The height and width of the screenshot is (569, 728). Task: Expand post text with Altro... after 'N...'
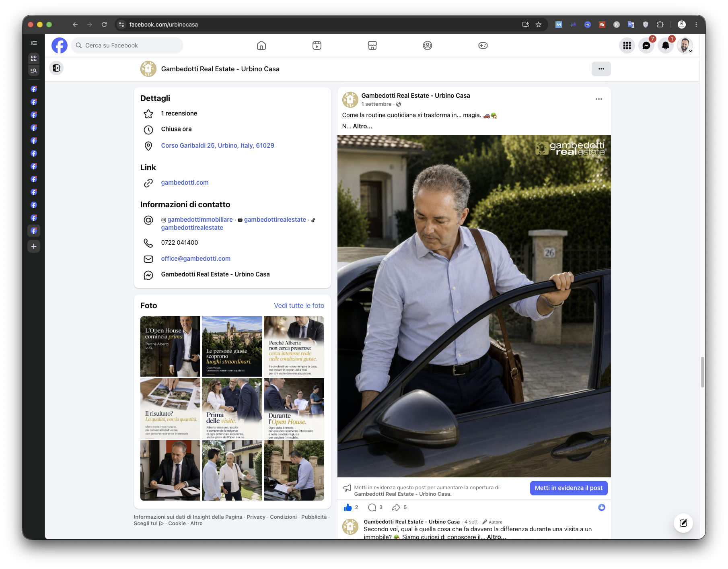point(363,126)
